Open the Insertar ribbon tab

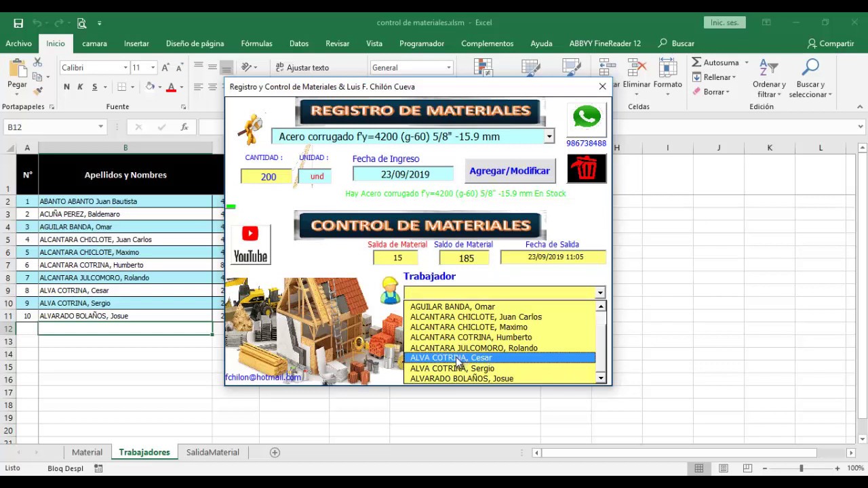click(136, 43)
